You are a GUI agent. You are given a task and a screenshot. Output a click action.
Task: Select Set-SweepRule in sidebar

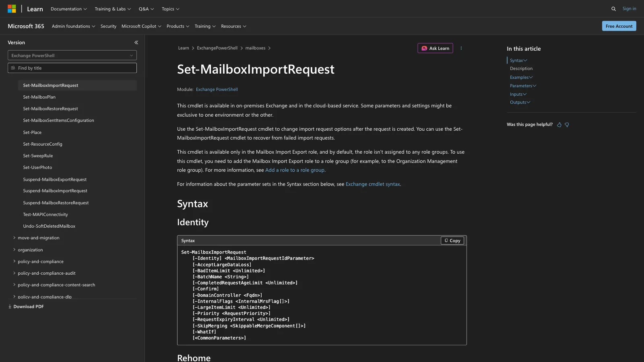(38, 156)
